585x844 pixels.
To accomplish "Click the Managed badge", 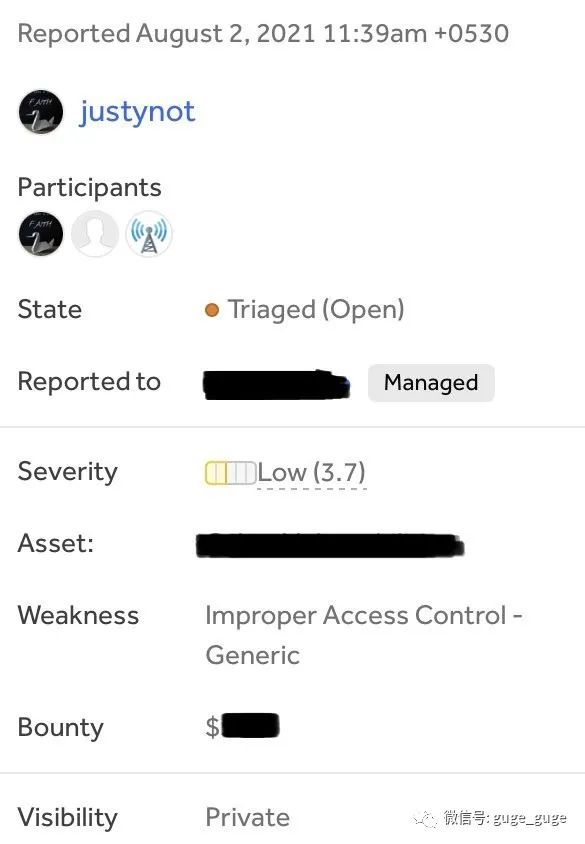I will pos(431,383).
